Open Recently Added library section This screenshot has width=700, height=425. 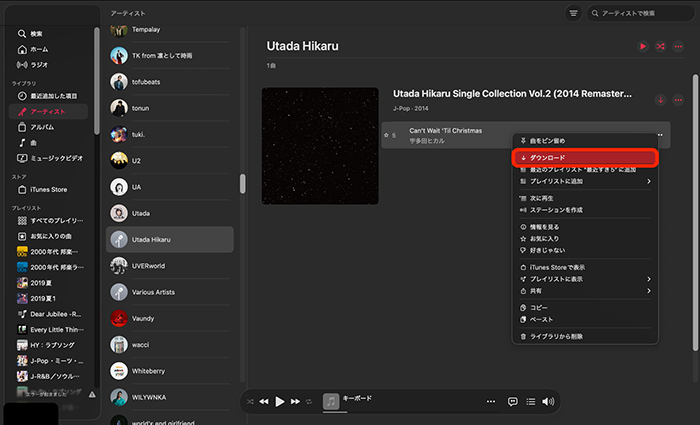tap(47, 96)
